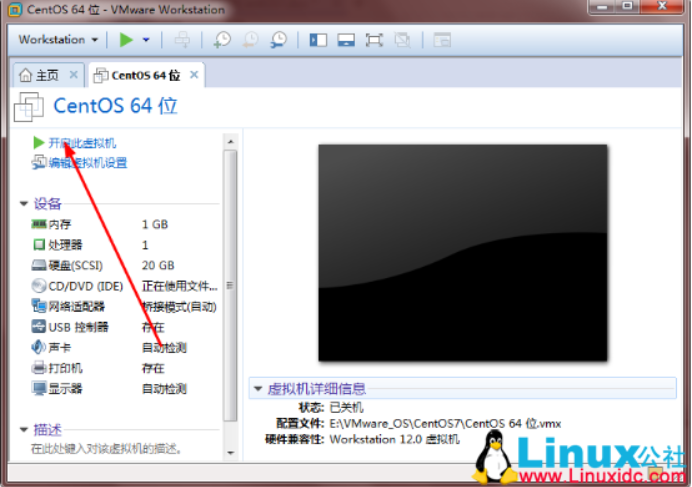Select the 打印机 device row
Image resolution: width=692 pixels, height=487 pixels.
click(125, 368)
